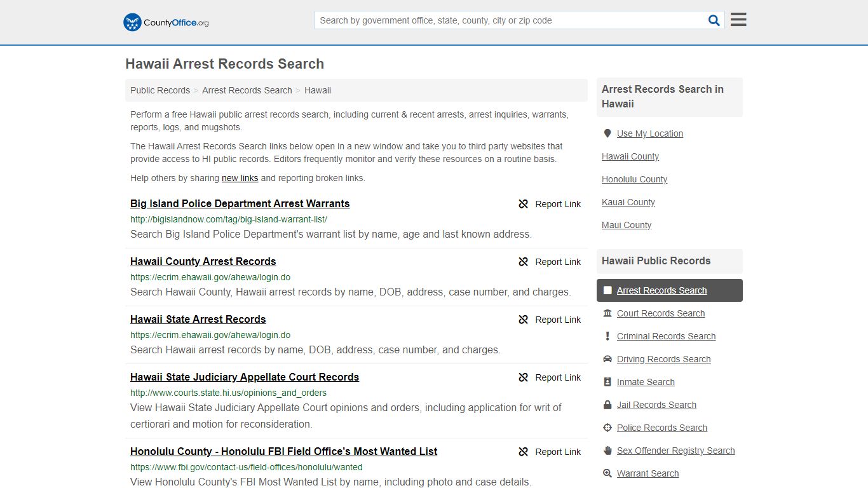Open Criminal Records Search

pos(666,336)
